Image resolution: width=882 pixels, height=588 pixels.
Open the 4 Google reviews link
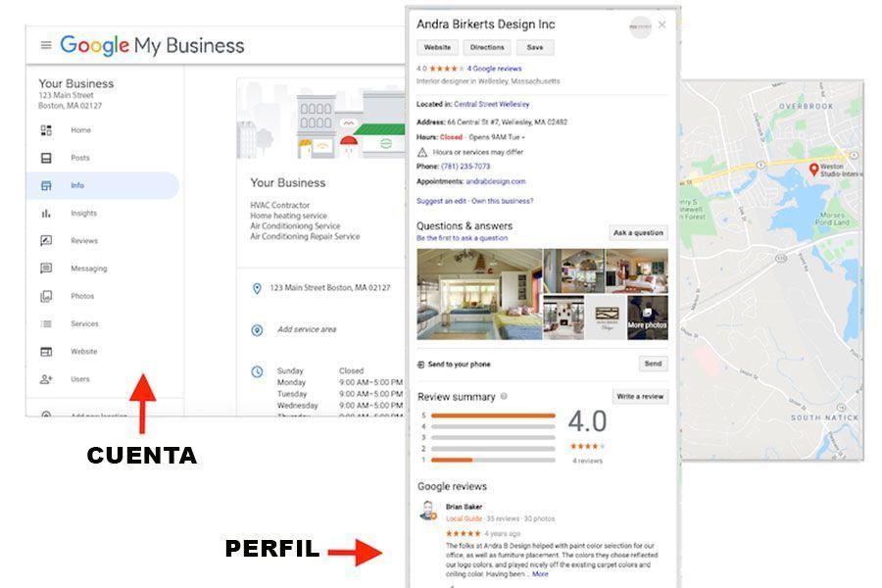495,69
